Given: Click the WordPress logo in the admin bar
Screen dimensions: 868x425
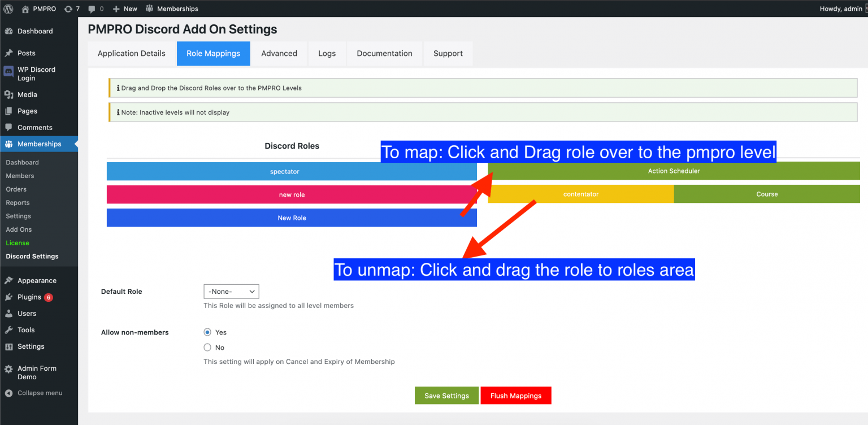Looking at the screenshot, I should pos(8,8).
